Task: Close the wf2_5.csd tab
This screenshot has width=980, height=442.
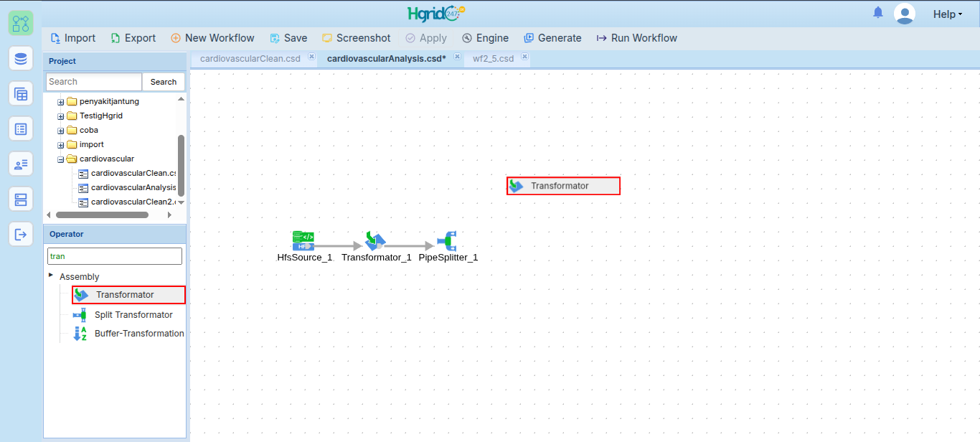Action: tap(524, 57)
